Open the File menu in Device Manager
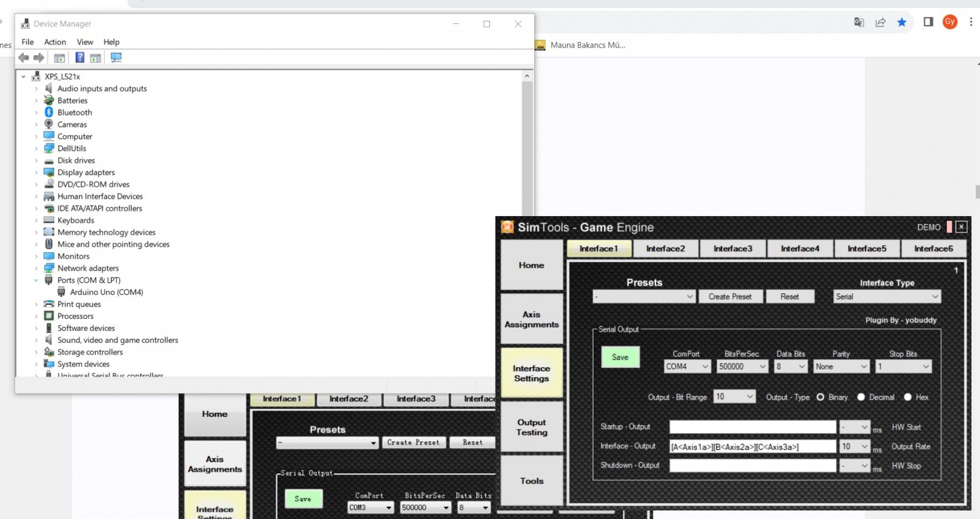 [28, 42]
